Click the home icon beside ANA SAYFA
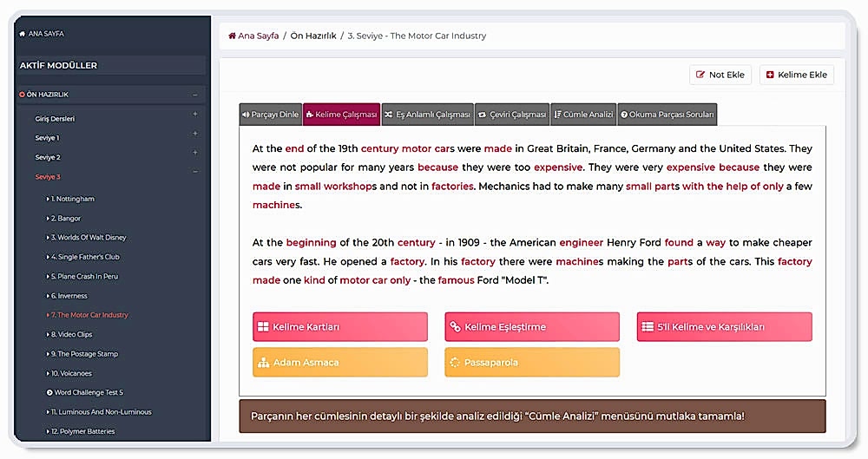This screenshot has height=459, width=868. [23, 34]
